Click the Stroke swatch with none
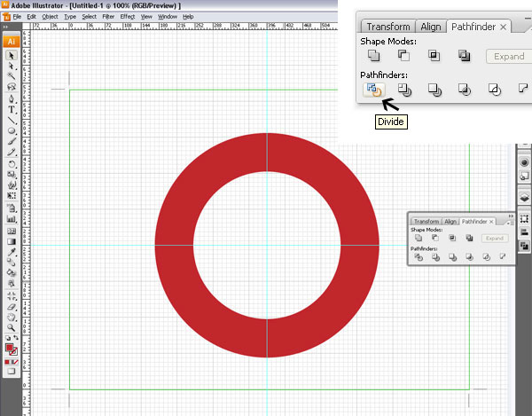The width and height of the screenshot is (532, 416). [x=14, y=351]
